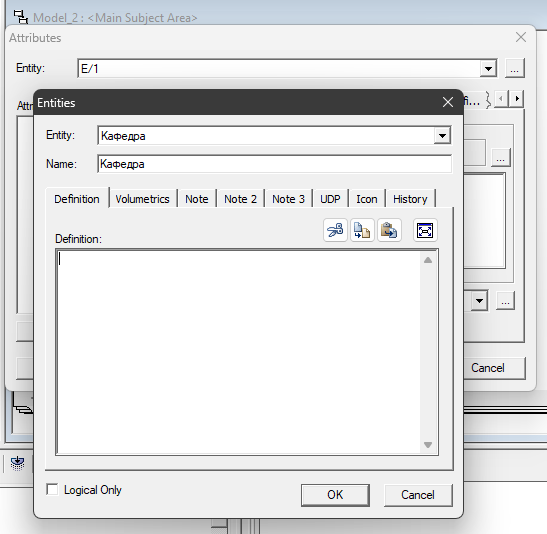The width and height of the screenshot is (547, 534).
Task: Click tab scroll right arrow in Attributes
Action: [x=517, y=99]
